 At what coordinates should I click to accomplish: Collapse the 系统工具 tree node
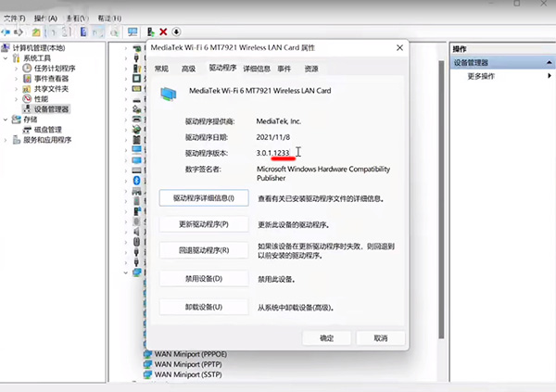point(6,57)
